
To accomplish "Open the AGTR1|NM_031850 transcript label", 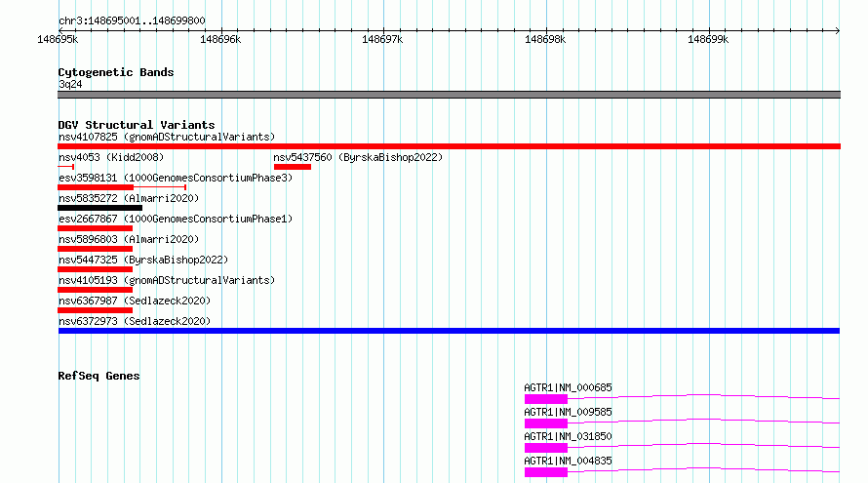I will pyautogui.click(x=568, y=436).
